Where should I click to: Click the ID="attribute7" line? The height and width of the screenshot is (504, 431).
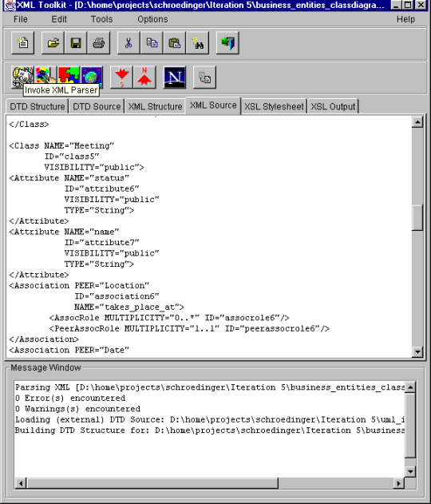click(x=102, y=242)
